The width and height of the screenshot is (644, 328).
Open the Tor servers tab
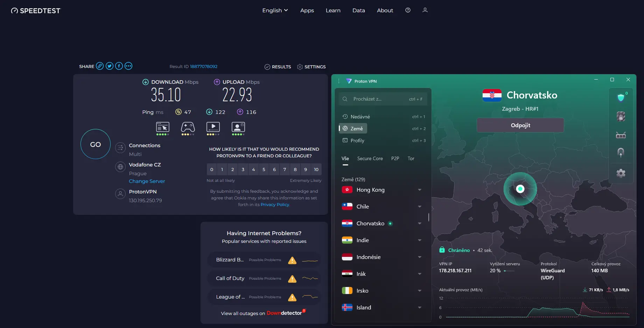point(411,158)
